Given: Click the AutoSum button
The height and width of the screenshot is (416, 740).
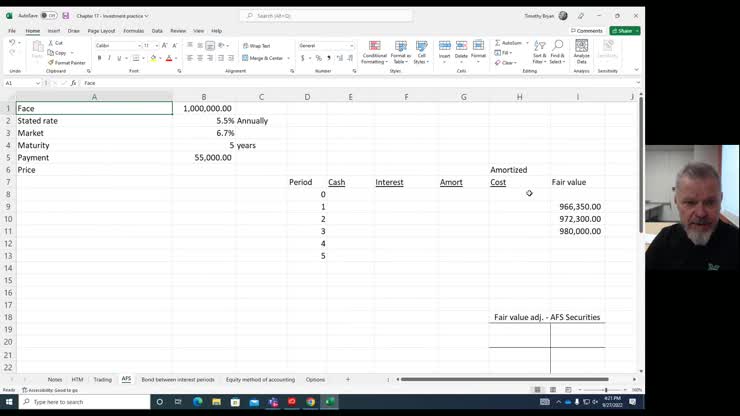Looking at the screenshot, I should (x=508, y=43).
